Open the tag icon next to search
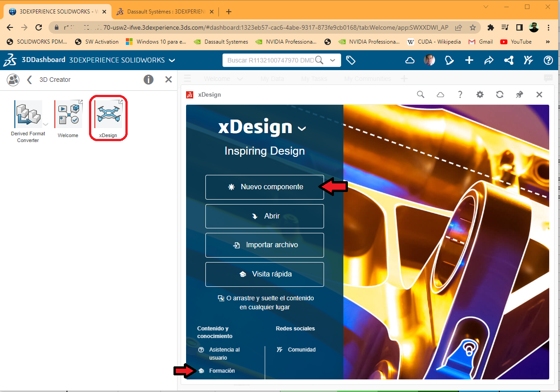This screenshot has width=560, height=392. pos(351,60)
